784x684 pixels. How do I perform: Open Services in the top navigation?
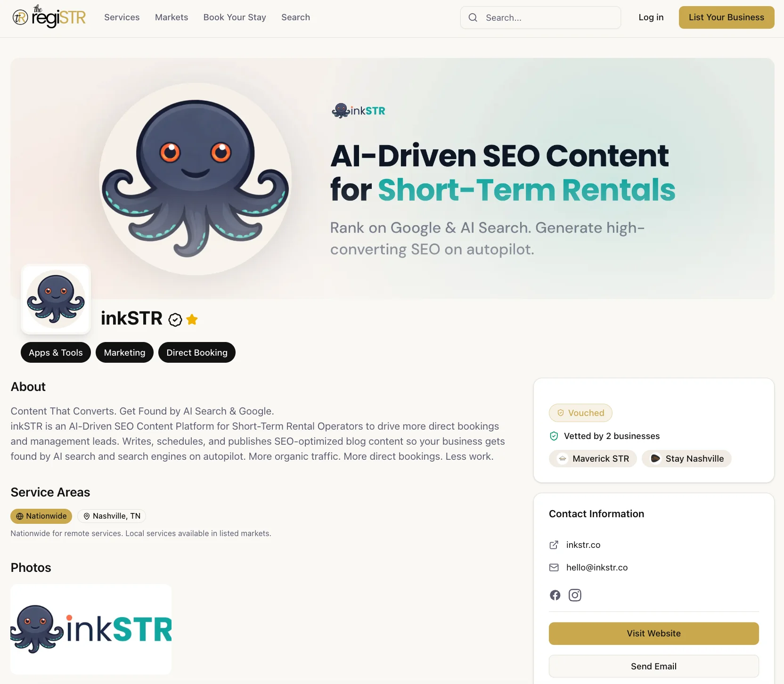tap(122, 17)
